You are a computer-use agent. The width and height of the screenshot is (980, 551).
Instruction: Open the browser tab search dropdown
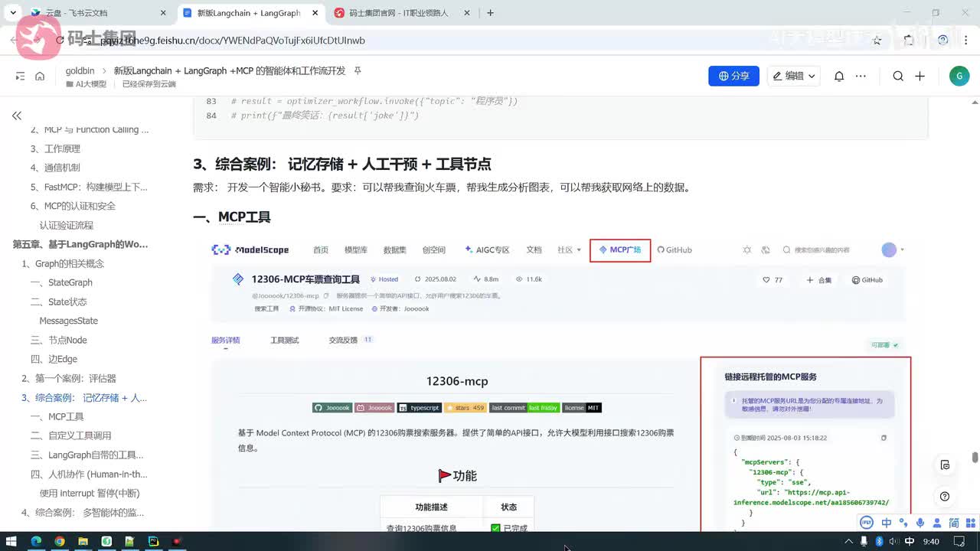click(13, 13)
